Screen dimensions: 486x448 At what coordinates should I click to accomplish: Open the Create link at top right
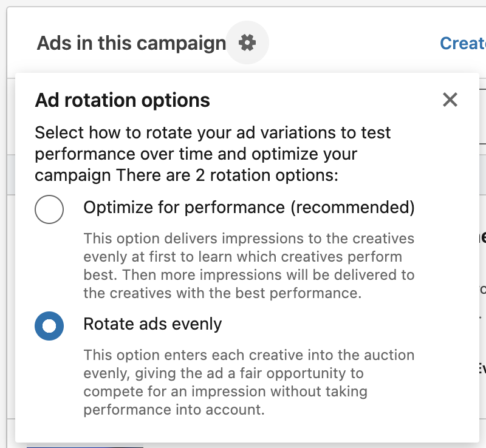[463, 43]
